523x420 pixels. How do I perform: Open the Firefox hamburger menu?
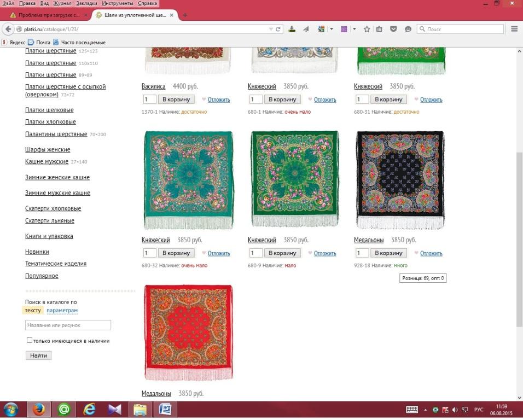(x=514, y=29)
